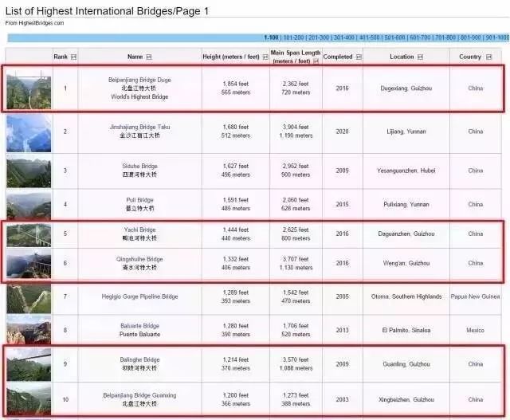Jump to the 401-500 page link
The height and width of the screenshot is (420, 510).
pos(370,37)
